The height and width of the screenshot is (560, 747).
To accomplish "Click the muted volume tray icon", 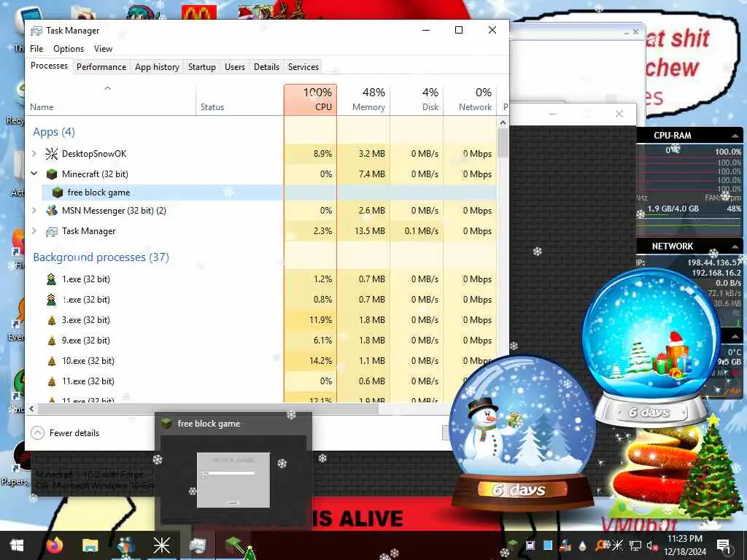I will coord(651,545).
